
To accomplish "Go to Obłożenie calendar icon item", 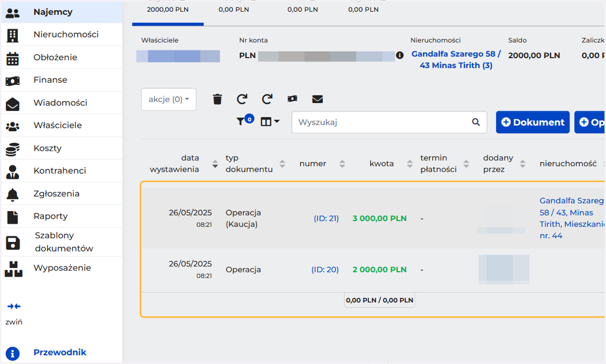I will point(13,58).
